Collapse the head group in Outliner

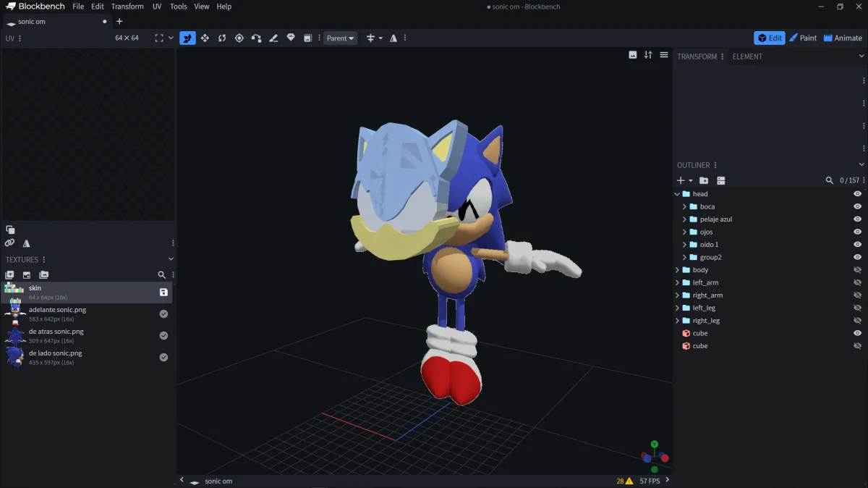click(x=678, y=194)
